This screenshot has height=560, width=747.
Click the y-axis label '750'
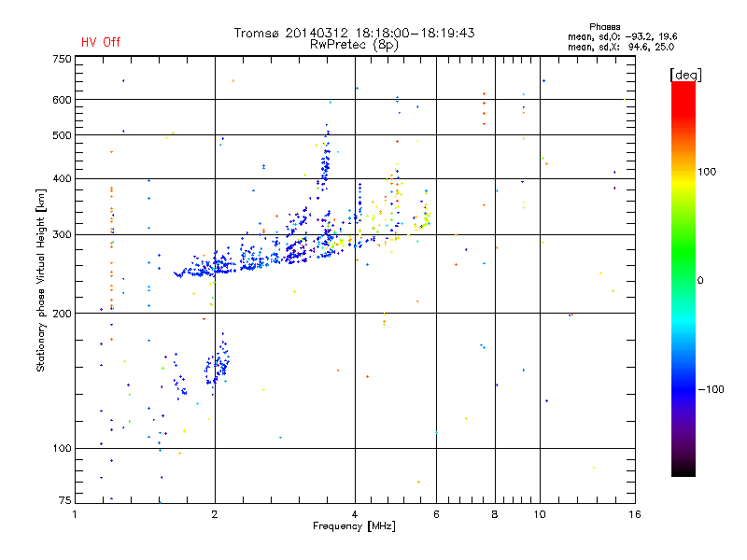62,59
